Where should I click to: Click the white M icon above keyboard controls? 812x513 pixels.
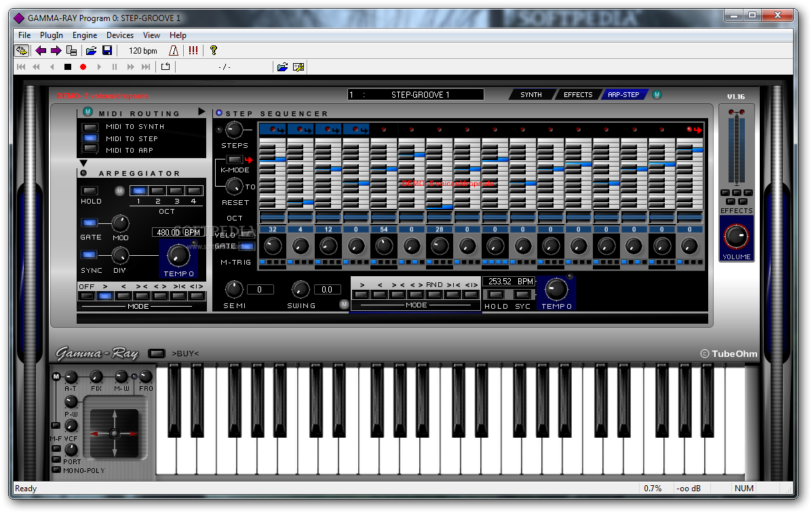point(56,376)
